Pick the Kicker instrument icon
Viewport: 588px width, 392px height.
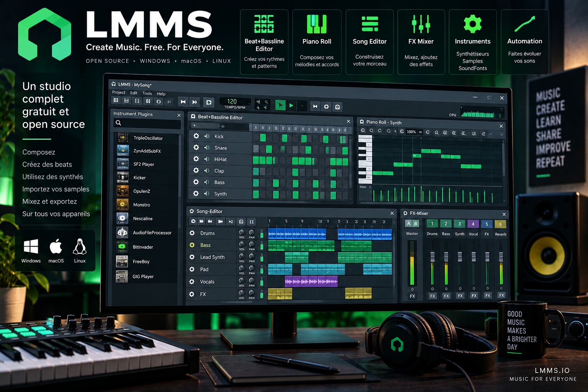(122, 177)
